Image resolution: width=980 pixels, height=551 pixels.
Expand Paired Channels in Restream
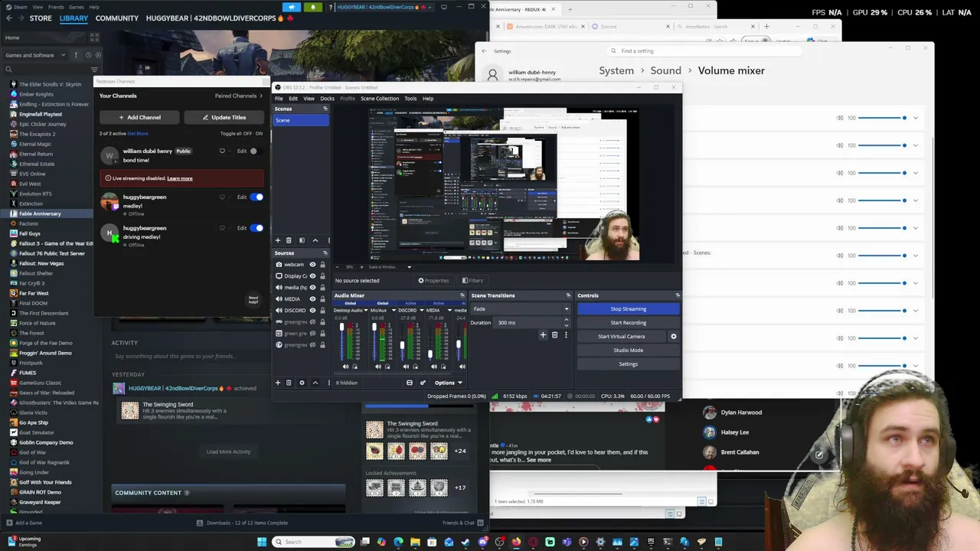click(x=239, y=96)
